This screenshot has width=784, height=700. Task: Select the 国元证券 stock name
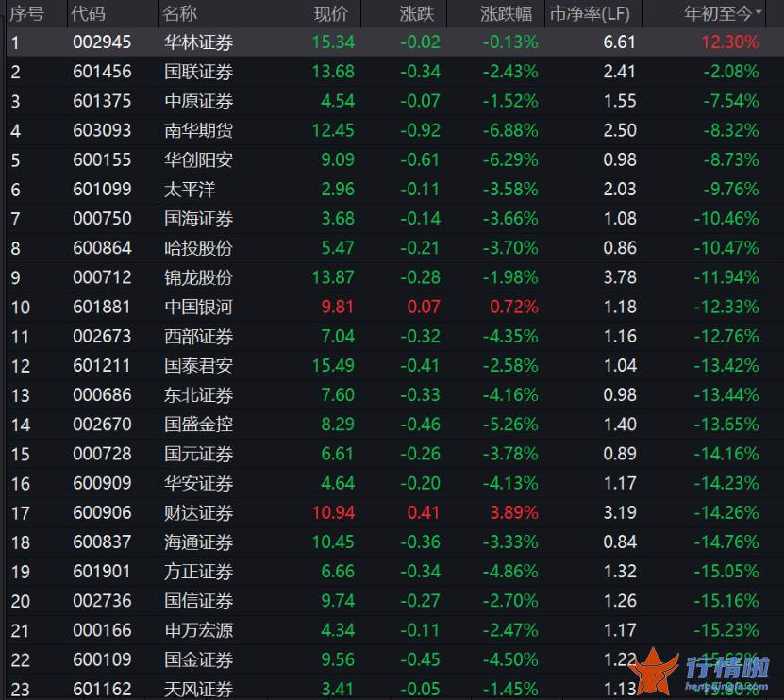tap(198, 454)
